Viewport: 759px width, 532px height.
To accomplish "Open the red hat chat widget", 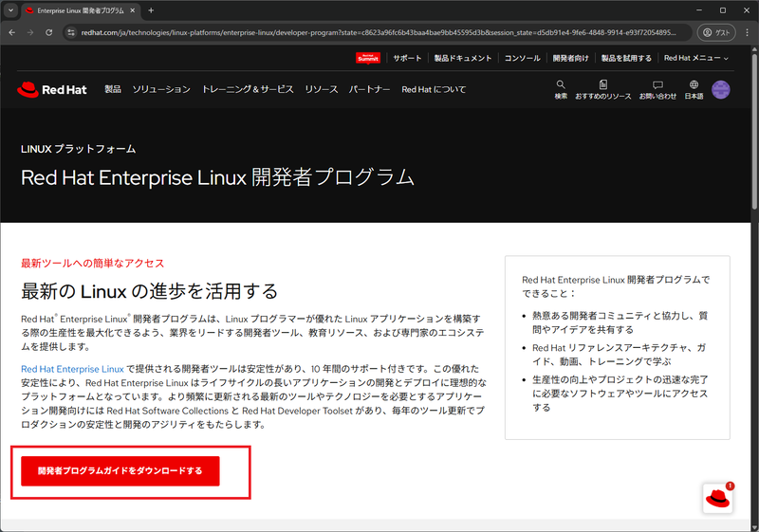I will tap(718, 498).
